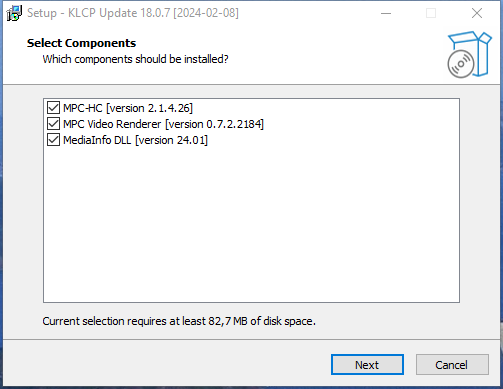Click the greyed-out maximize button
Viewport: 503px width, 389px height.
(x=431, y=13)
